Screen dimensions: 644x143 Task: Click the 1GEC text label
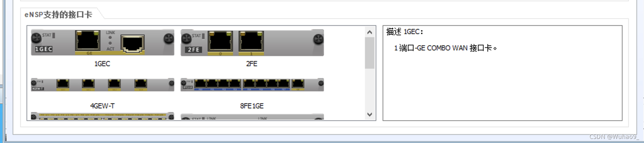pos(102,64)
